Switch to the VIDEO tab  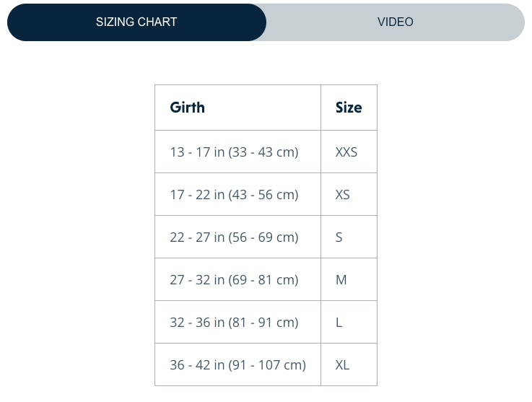pyautogui.click(x=396, y=22)
